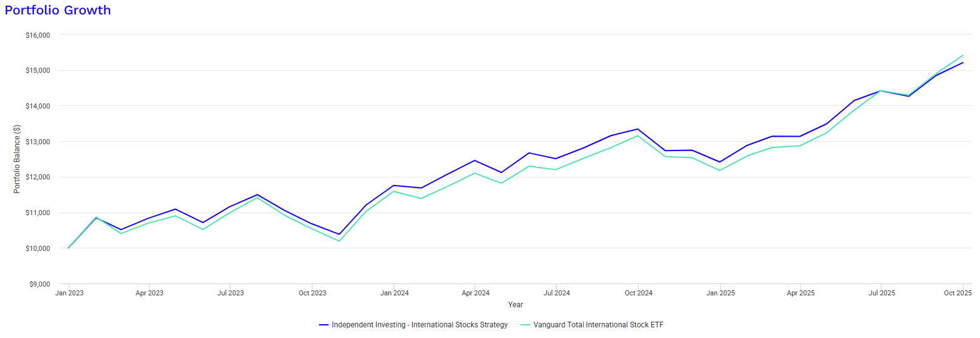Screen dimensions: 980x338
Task: Click the Jul 2024 x-axis label
Action: (556, 293)
